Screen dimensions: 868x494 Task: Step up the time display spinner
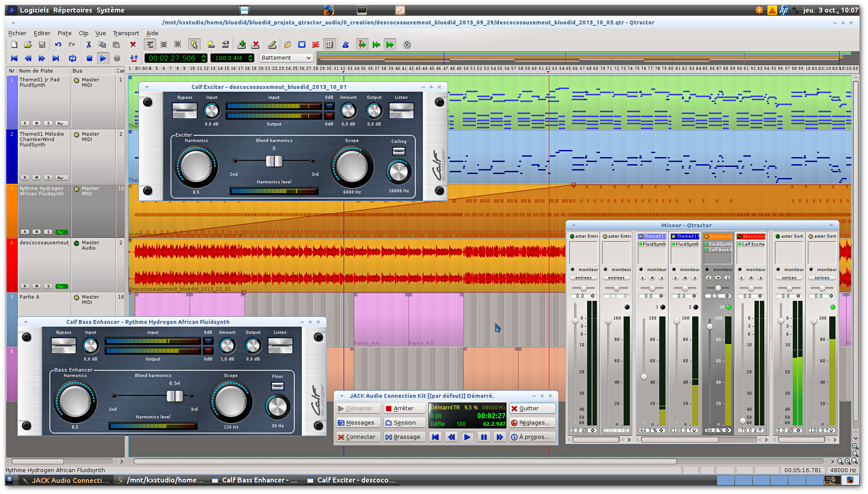tap(203, 56)
